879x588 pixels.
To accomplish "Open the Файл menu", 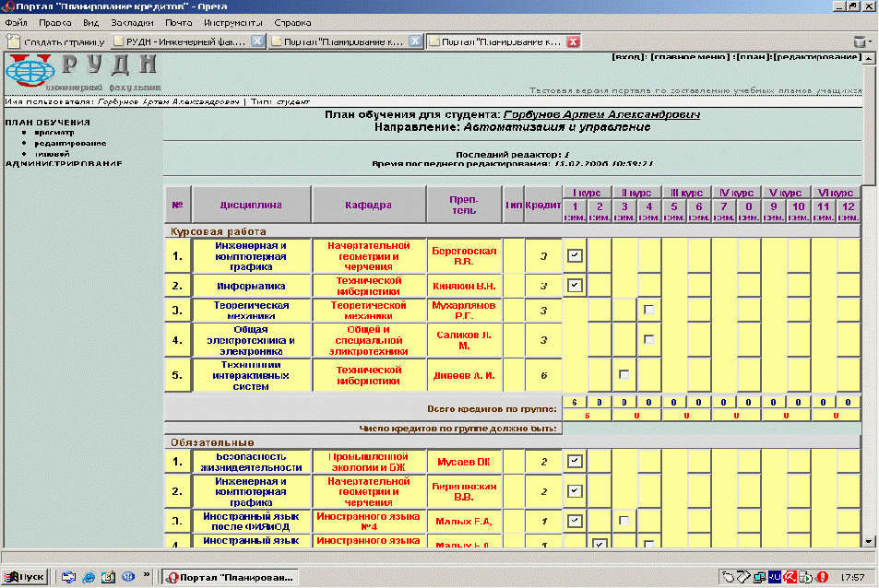I will point(17,23).
